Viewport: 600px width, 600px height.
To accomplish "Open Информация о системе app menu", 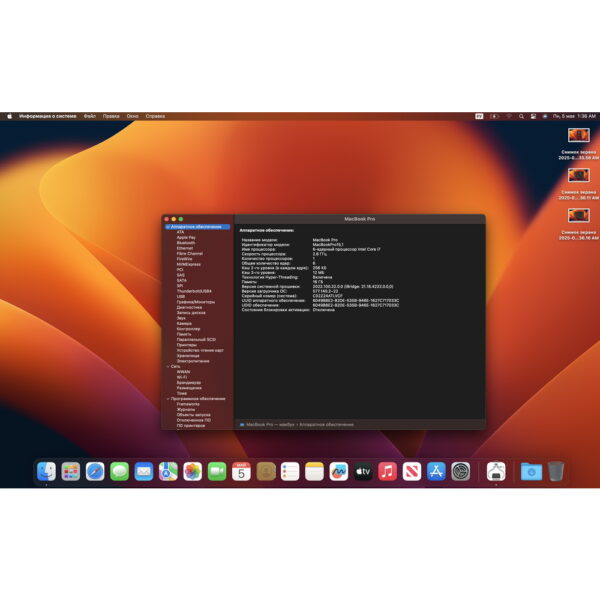I will point(47,116).
